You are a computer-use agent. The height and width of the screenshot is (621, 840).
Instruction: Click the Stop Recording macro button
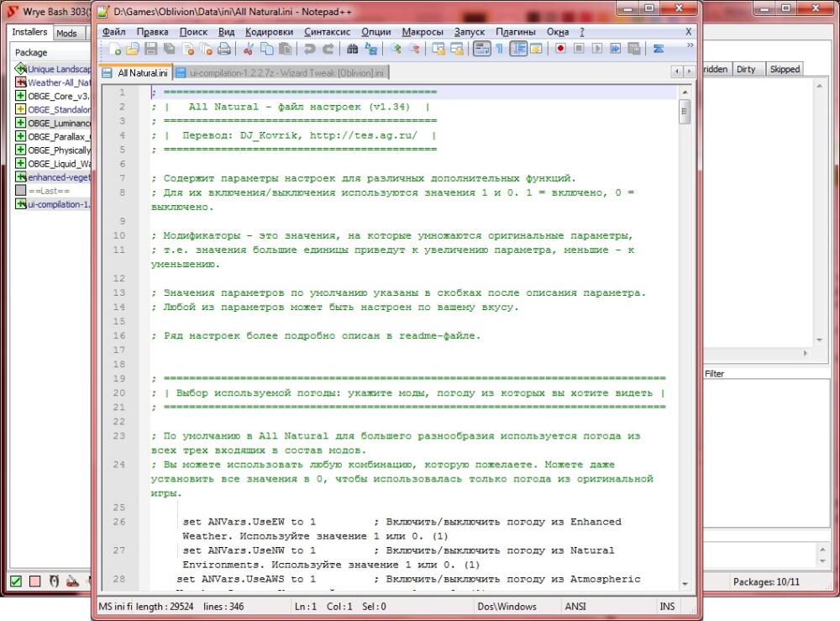coord(579,50)
